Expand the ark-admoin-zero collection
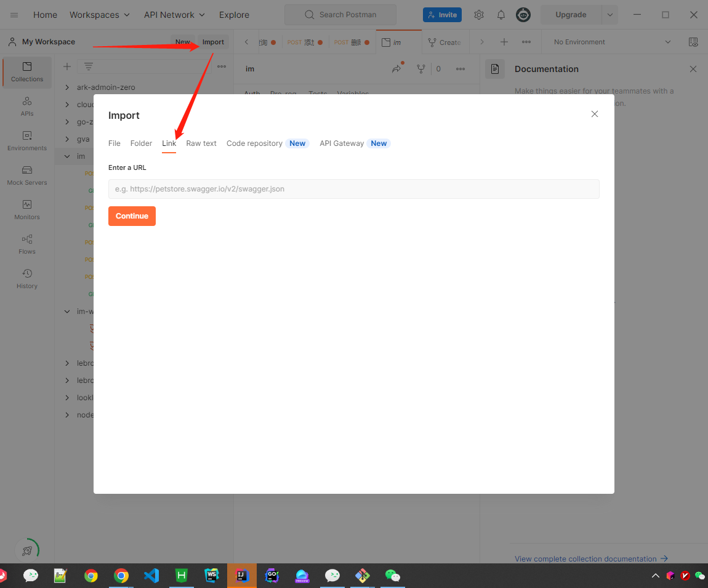Image resolution: width=708 pixels, height=588 pixels. click(x=67, y=87)
